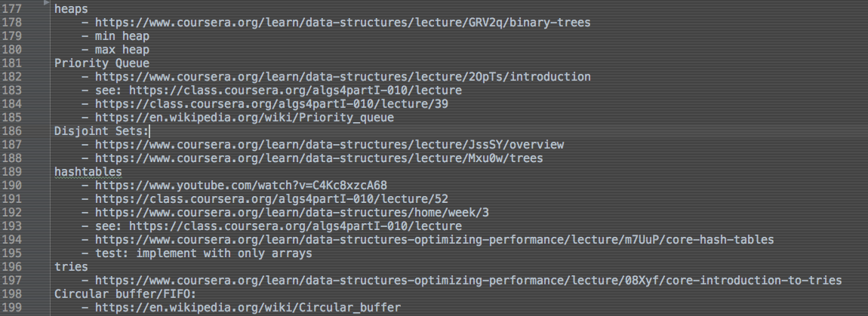This screenshot has height=316, width=868.
Task: Open the core-hash-tables lecture link
Action: pyautogui.click(x=434, y=240)
